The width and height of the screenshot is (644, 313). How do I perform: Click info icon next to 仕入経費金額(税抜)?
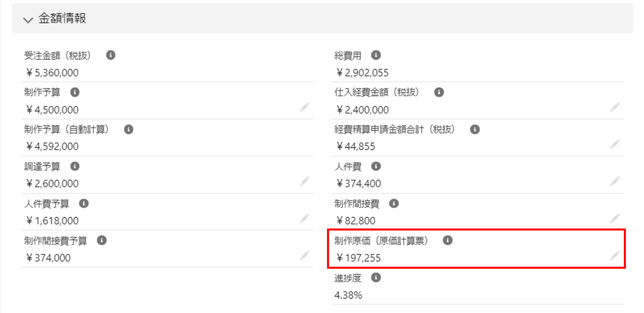(x=439, y=92)
